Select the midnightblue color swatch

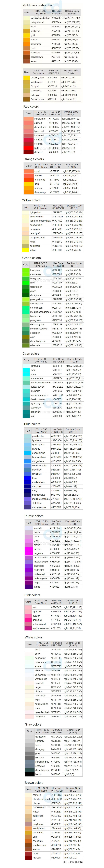28,495
